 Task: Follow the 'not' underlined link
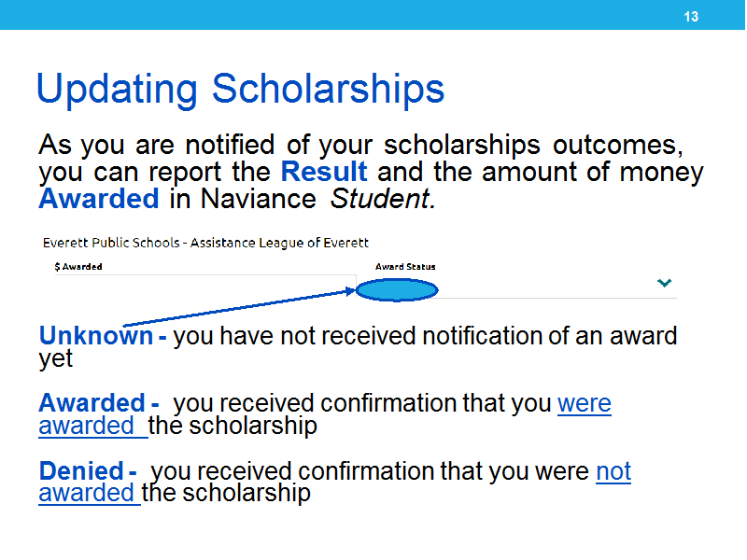pos(613,471)
